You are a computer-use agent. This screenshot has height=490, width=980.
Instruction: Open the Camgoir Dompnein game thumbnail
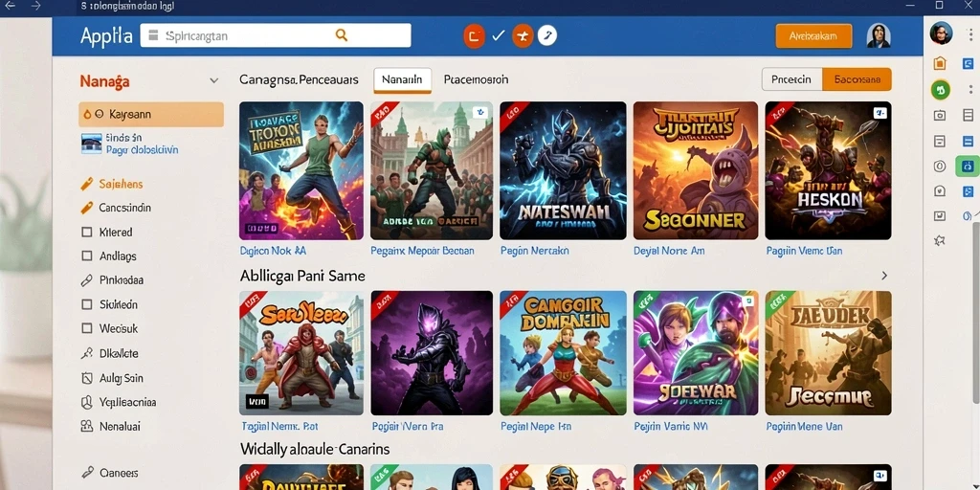pyautogui.click(x=563, y=353)
